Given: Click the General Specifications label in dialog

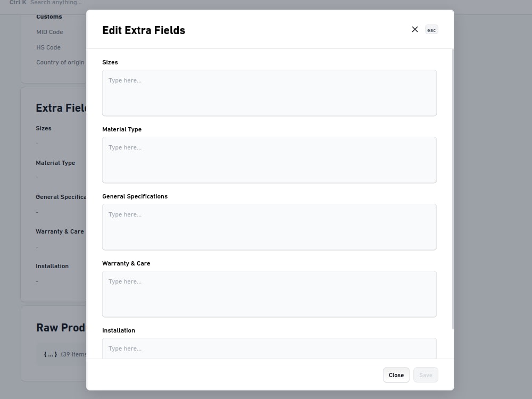Looking at the screenshot, I should (135, 196).
